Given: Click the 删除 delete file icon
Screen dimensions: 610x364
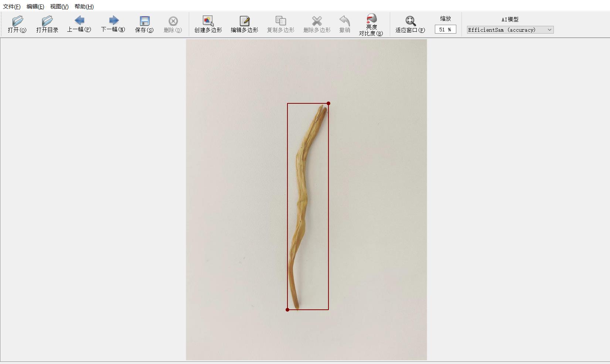Looking at the screenshot, I should point(173,24).
